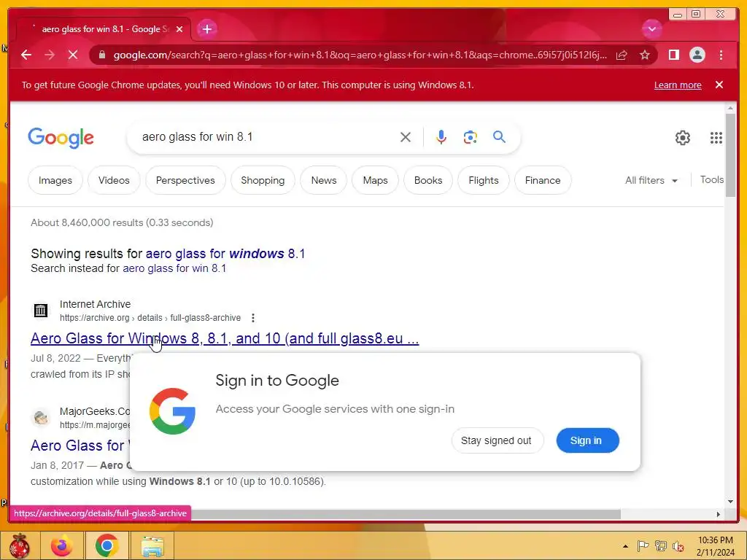Show Books results

[x=428, y=181]
